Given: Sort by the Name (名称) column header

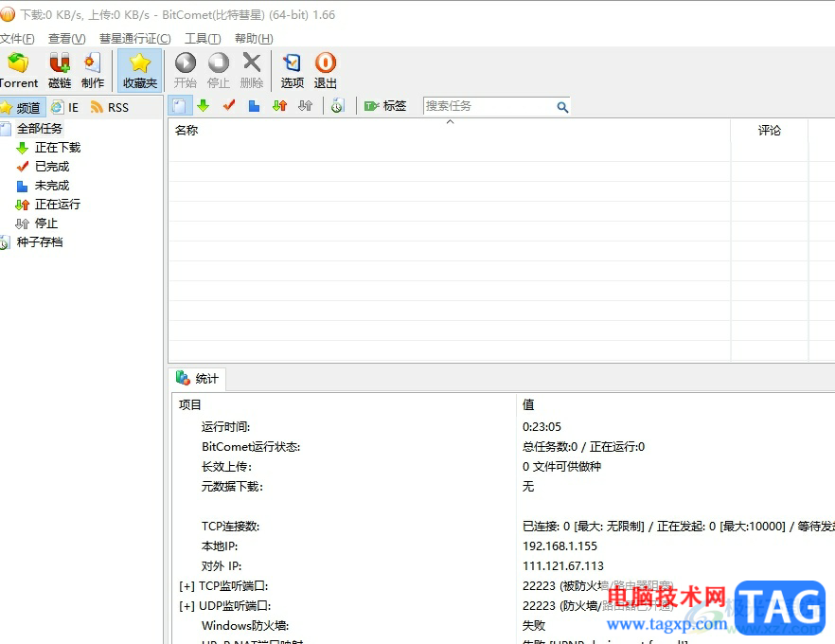Looking at the screenshot, I should click(450, 131).
